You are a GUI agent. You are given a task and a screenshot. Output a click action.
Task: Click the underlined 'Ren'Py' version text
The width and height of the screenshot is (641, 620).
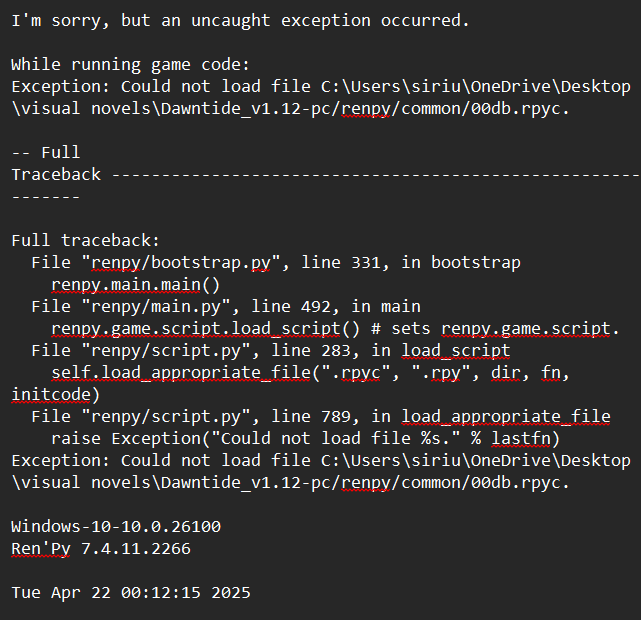(x=41, y=549)
